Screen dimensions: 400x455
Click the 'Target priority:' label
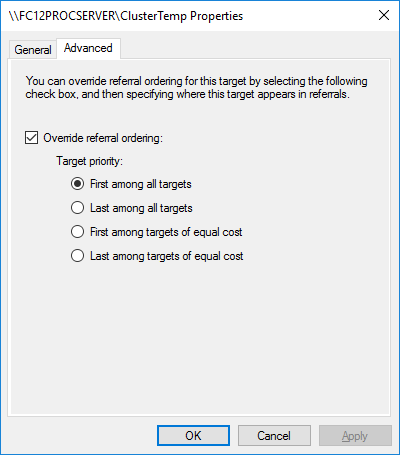pyautogui.click(x=89, y=161)
